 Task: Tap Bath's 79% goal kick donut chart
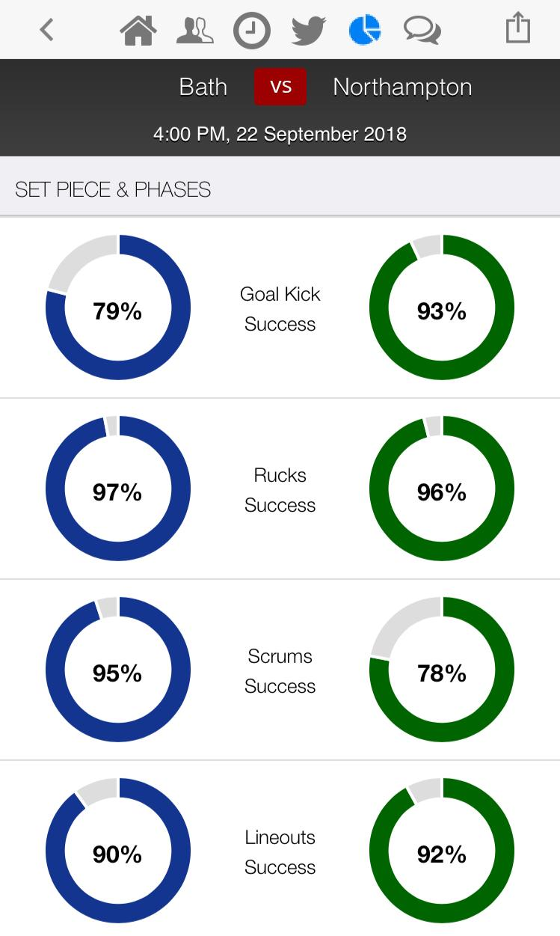[118, 308]
